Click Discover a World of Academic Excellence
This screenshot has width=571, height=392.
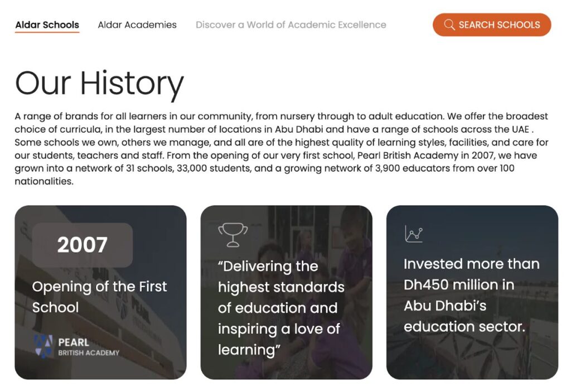tap(291, 25)
